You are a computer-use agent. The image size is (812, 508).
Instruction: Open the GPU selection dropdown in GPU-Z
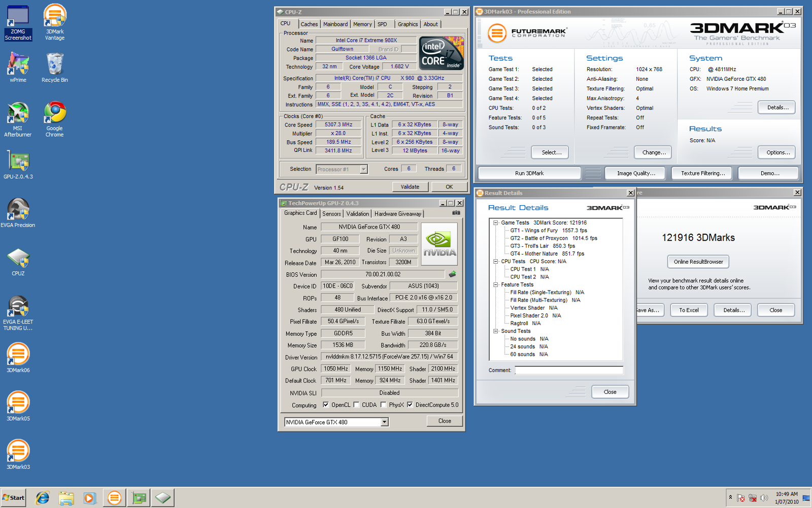tap(384, 422)
